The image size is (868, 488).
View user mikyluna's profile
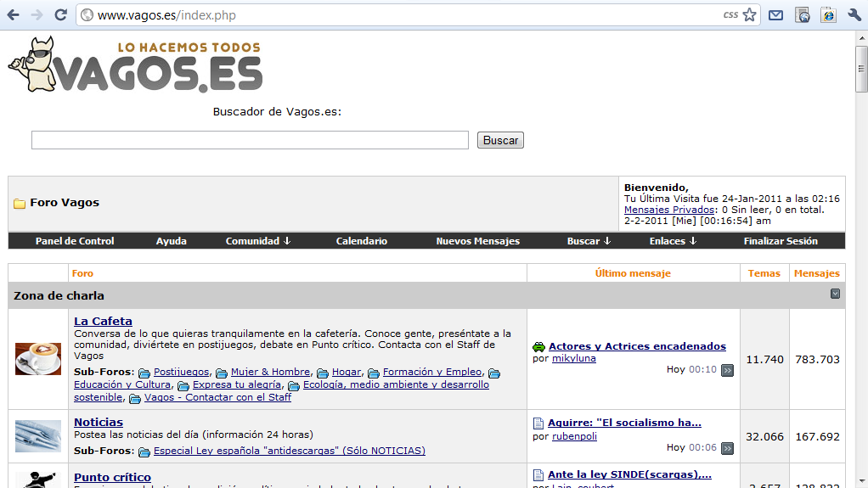point(574,358)
